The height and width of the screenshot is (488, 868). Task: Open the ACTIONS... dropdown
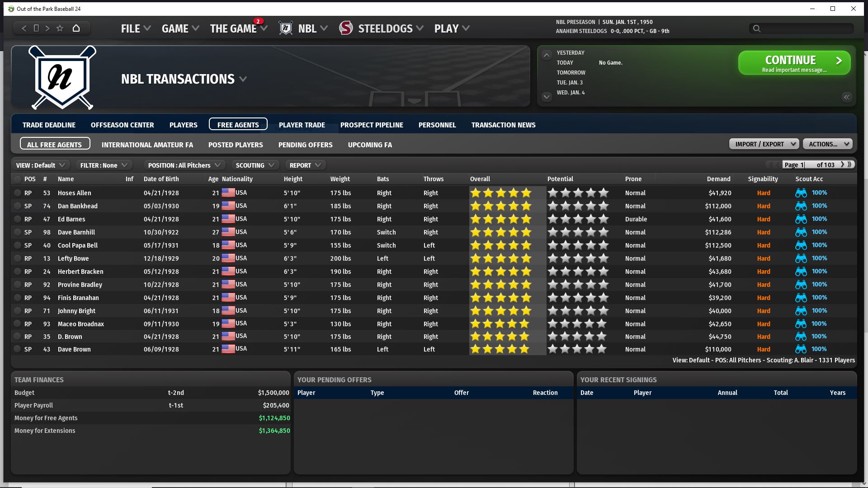pyautogui.click(x=827, y=144)
